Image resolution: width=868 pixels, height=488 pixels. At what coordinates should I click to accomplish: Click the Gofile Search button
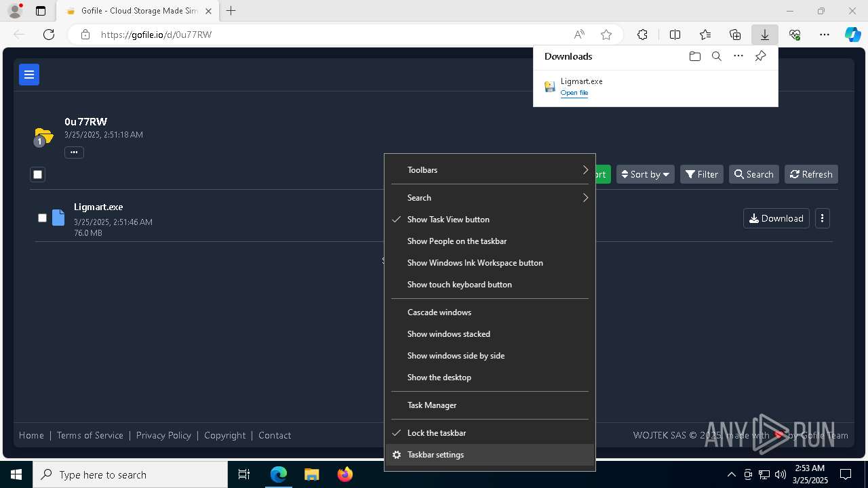coord(754,174)
